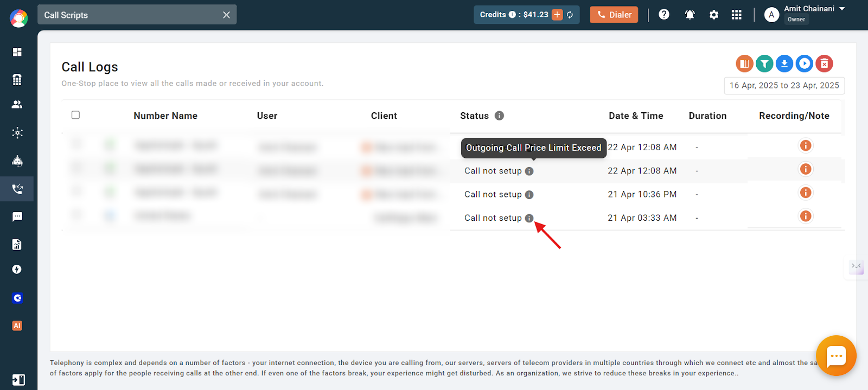Click the 21 Apr 10:36 PM date cell
The width and height of the screenshot is (868, 390).
point(642,194)
